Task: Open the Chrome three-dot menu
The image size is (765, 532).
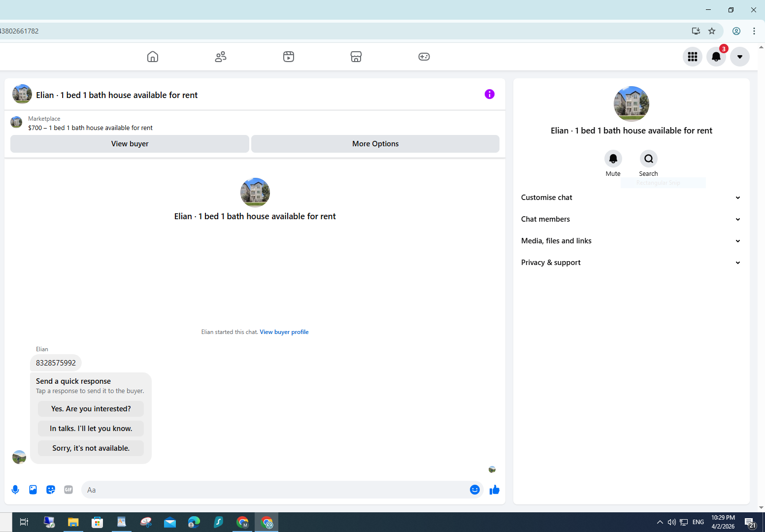Action: (754, 31)
